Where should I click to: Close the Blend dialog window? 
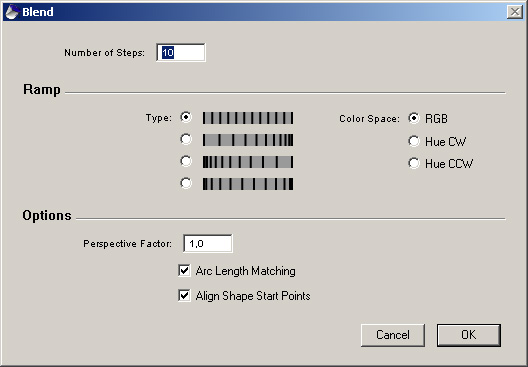(515, 12)
